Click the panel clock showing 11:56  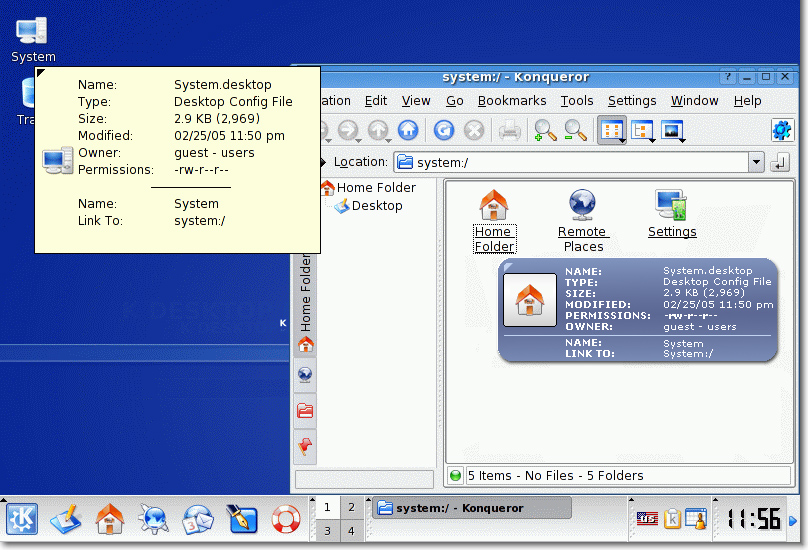tap(754, 518)
